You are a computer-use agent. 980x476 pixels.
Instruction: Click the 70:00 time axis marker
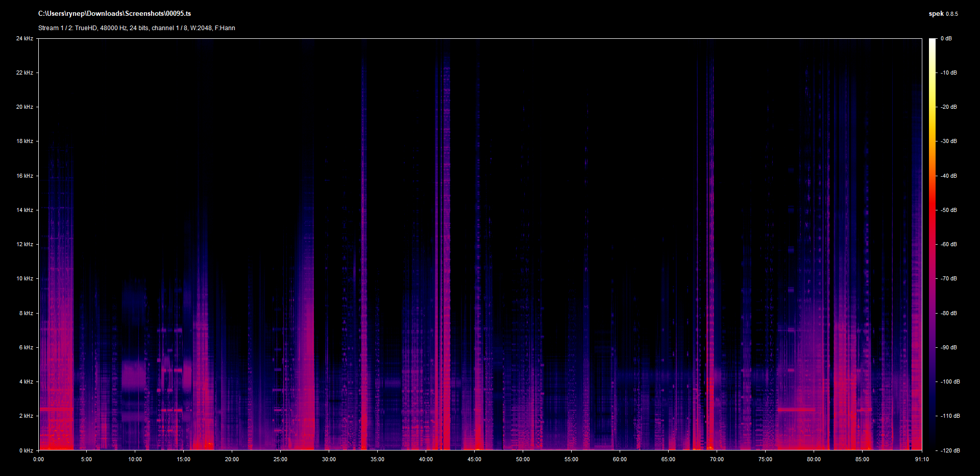pyautogui.click(x=717, y=460)
